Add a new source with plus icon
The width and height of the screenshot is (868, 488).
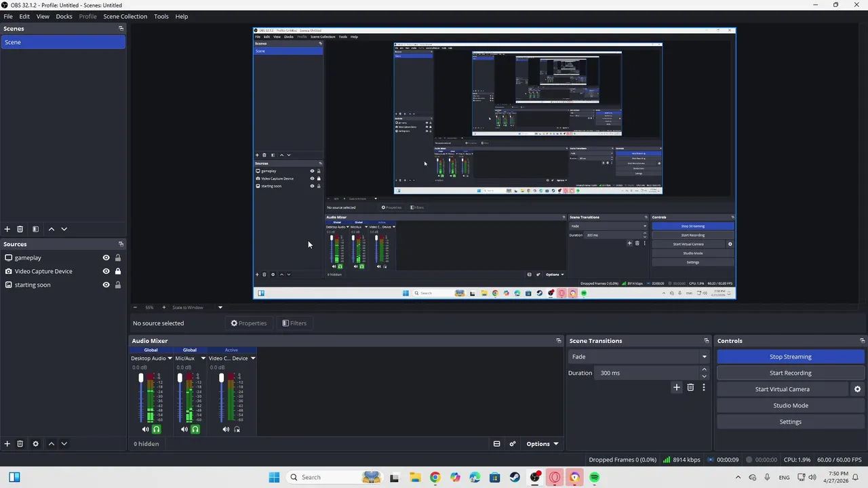point(7,444)
